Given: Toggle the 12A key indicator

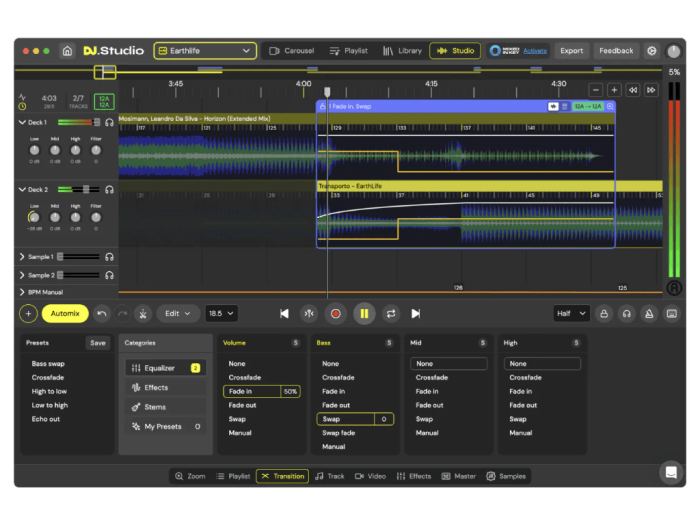Looking at the screenshot, I should [x=104, y=102].
